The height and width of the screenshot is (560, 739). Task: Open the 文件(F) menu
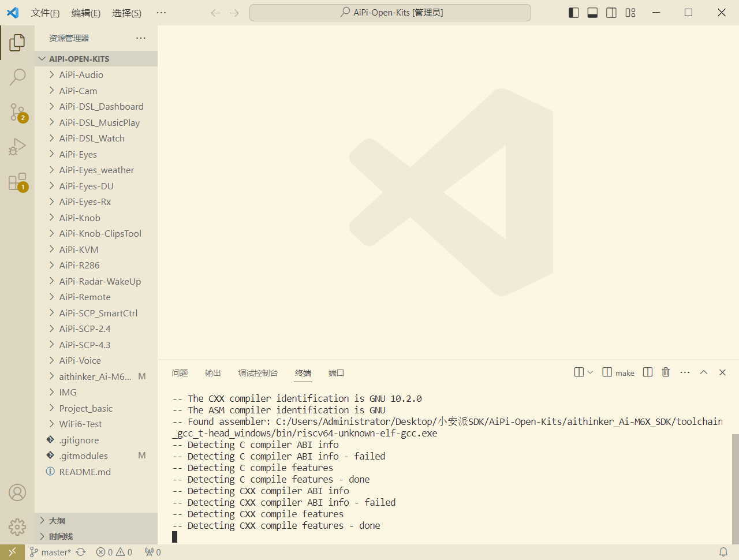click(45, 13)
